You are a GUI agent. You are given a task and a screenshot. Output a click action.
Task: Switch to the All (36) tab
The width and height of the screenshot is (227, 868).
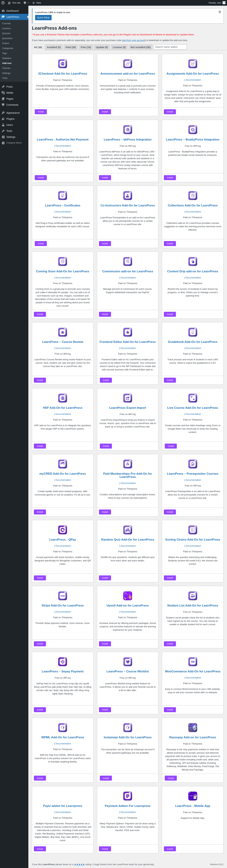coord(38,47)
